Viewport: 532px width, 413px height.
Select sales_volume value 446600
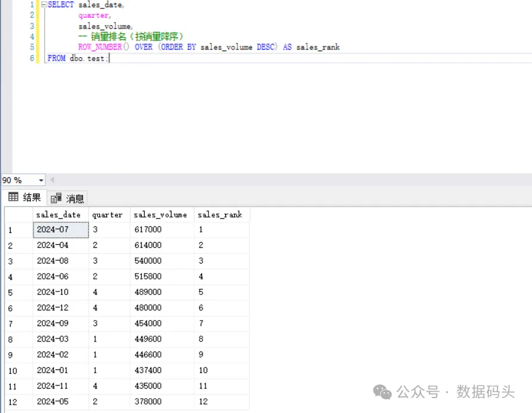pyautogui.click(x=162, y=355)
